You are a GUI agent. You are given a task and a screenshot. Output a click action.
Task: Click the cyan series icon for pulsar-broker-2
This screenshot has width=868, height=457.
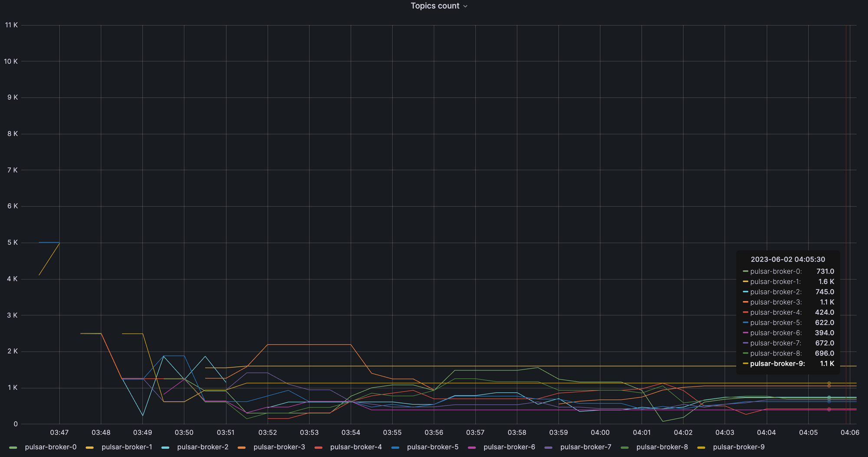pyautogui.click(x=166, y=447)
